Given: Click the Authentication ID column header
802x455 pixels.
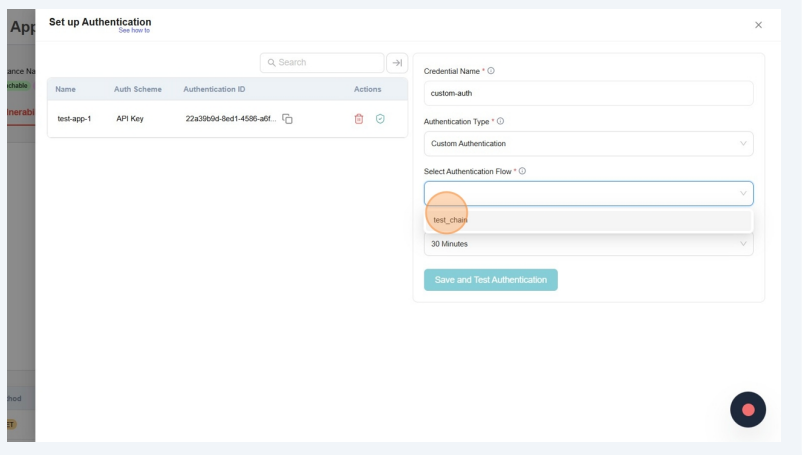Looking at the screenshot, I should tap(214, 89).
